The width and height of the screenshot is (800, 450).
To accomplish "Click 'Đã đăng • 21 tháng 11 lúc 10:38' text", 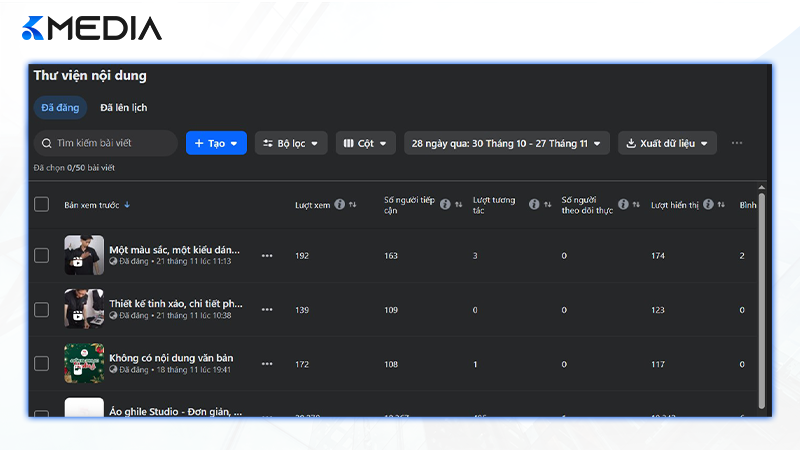I will (x=175, y=315).
